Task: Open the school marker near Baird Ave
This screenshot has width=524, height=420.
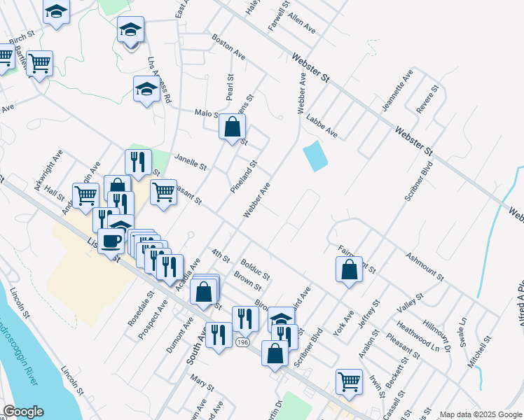Action: click(x=281, y=316)
